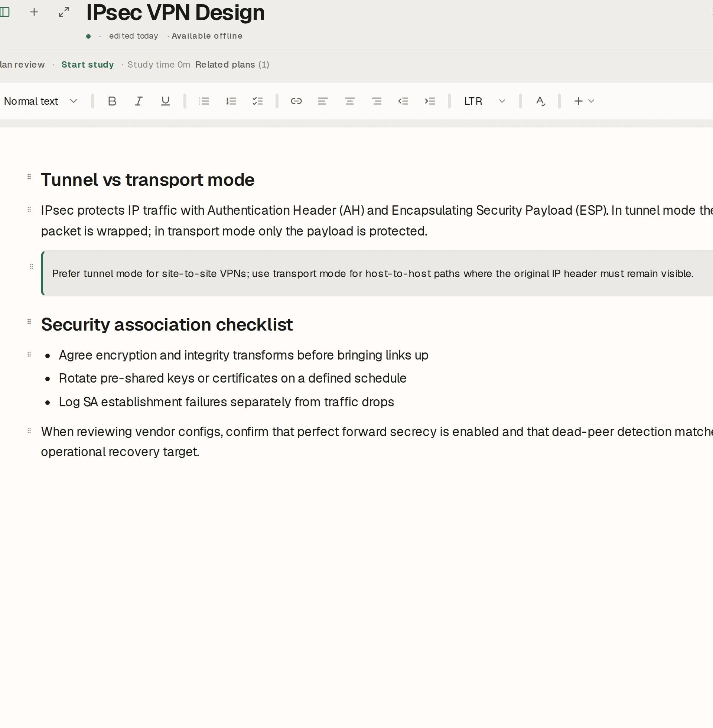Click bullet Agree encryption and integrity transforms
Viewport: 713px width, 728px height.
[243, 355]
